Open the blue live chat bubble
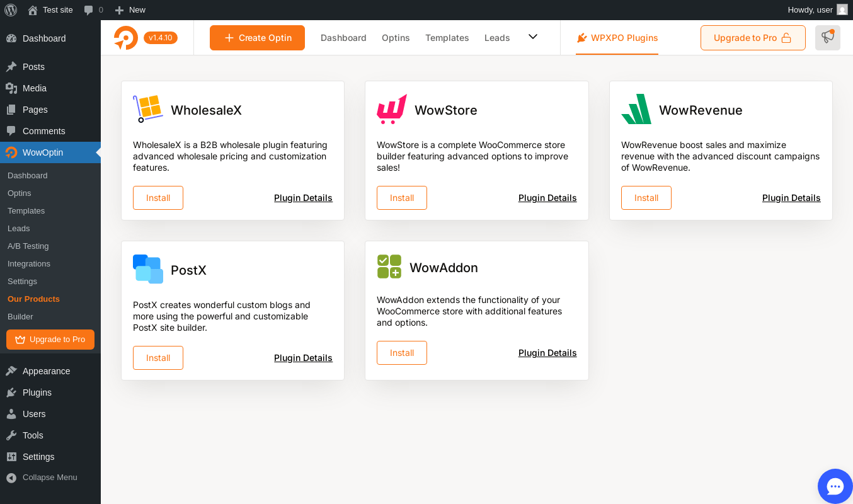 click(x=835, y=486)
